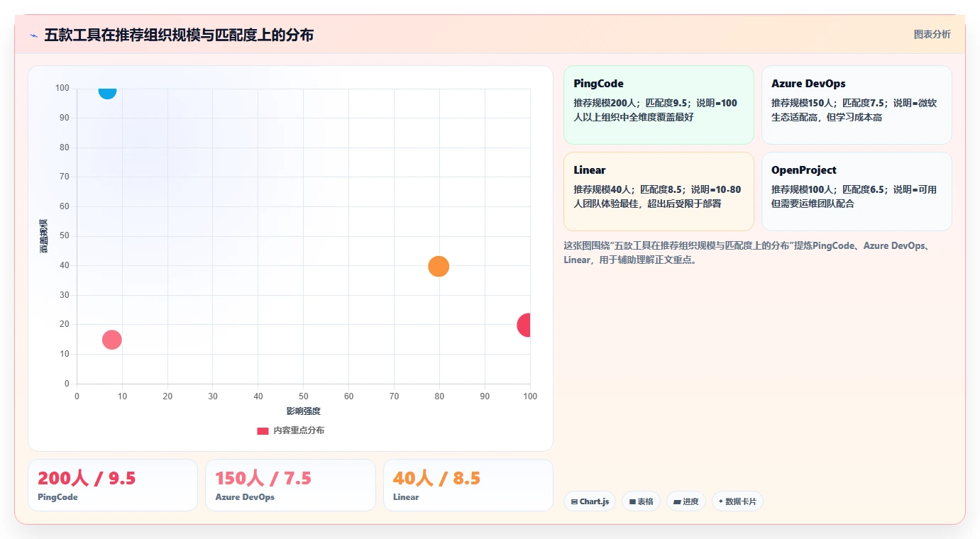Click the lightning icon beside the title
Screen dimensions: 980x539
[33, 35]
